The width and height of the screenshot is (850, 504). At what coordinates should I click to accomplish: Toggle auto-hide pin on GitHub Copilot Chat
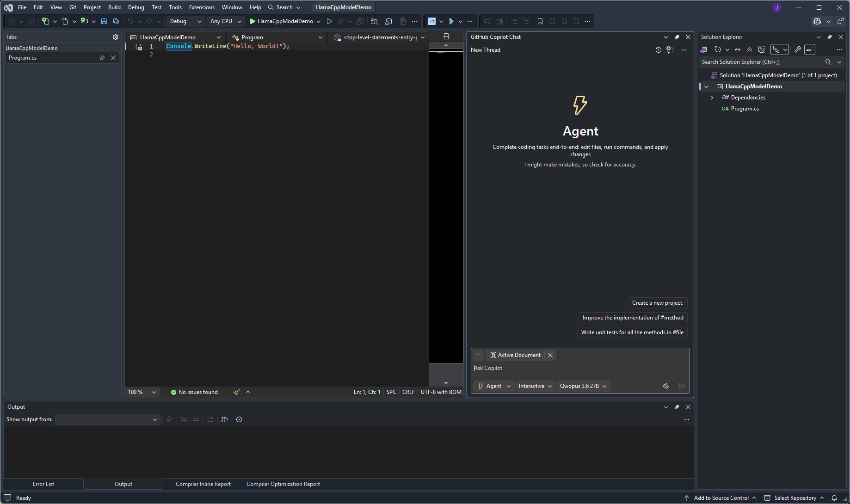coord(677,37)
